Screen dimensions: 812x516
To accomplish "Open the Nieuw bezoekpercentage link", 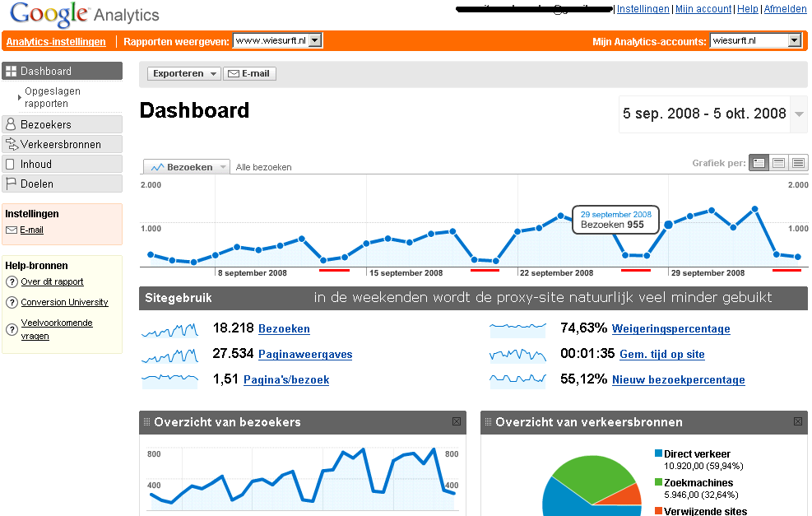I will [x=679, y=379].
